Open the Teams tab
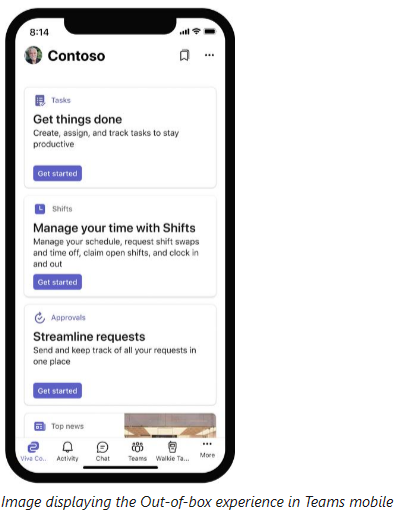Screen dimensions: 396x512 [137, 451]
